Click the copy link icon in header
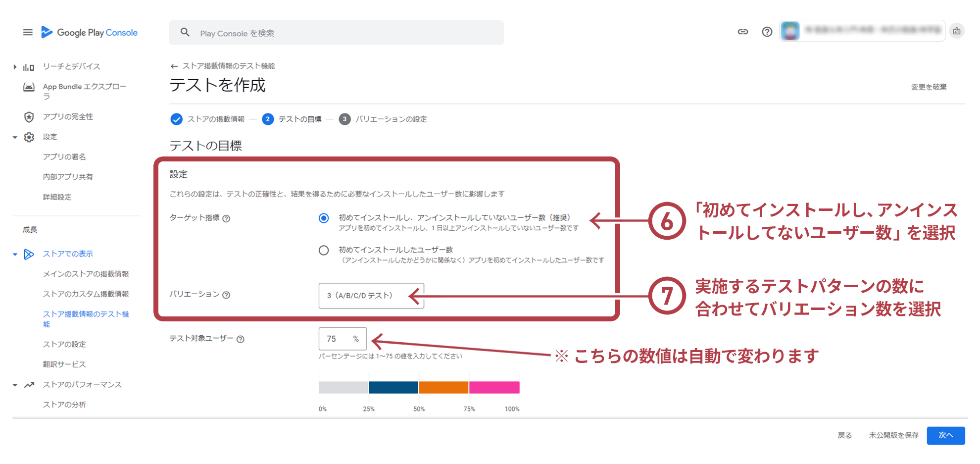The image size is (980, 464). tap(742, 32)
